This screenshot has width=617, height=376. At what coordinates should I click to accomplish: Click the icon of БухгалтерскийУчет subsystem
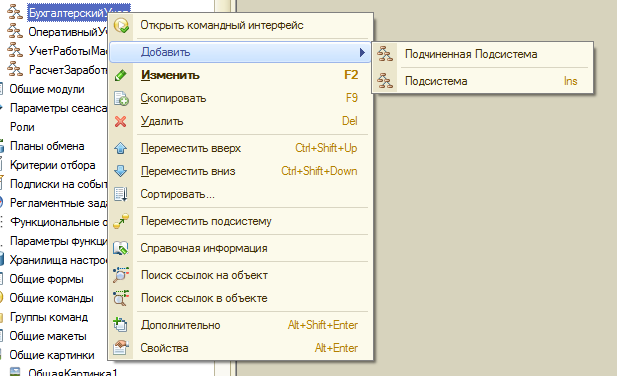tap(15, 12)
